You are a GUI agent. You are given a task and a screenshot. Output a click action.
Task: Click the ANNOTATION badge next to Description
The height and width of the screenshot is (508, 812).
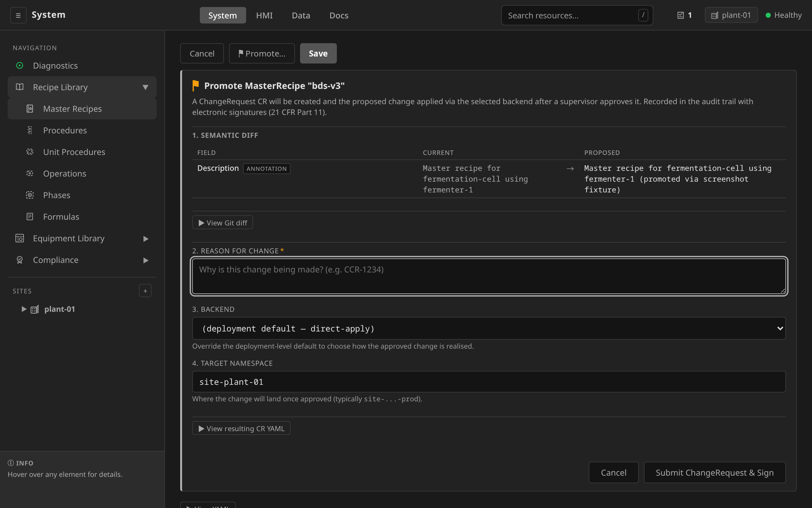tap(267, 169)
